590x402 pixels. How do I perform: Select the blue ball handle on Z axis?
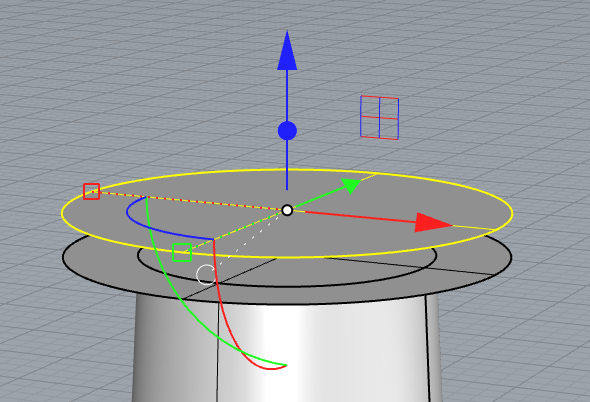tap(287, 131)
